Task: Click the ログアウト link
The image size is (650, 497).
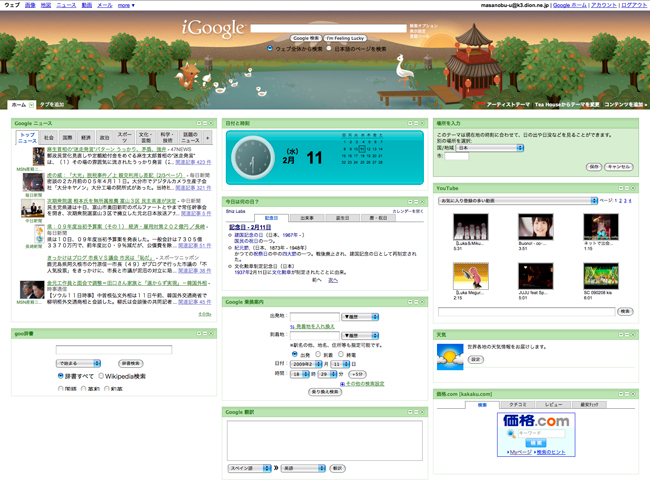Action: point(634,5)
